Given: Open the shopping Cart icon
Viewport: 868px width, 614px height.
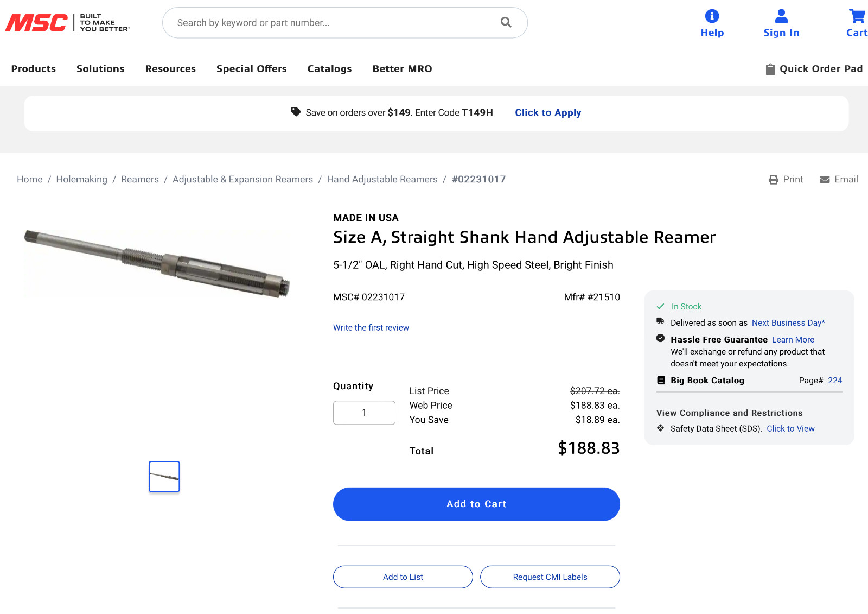Looking at the screenshot, I should pos(857,16).
